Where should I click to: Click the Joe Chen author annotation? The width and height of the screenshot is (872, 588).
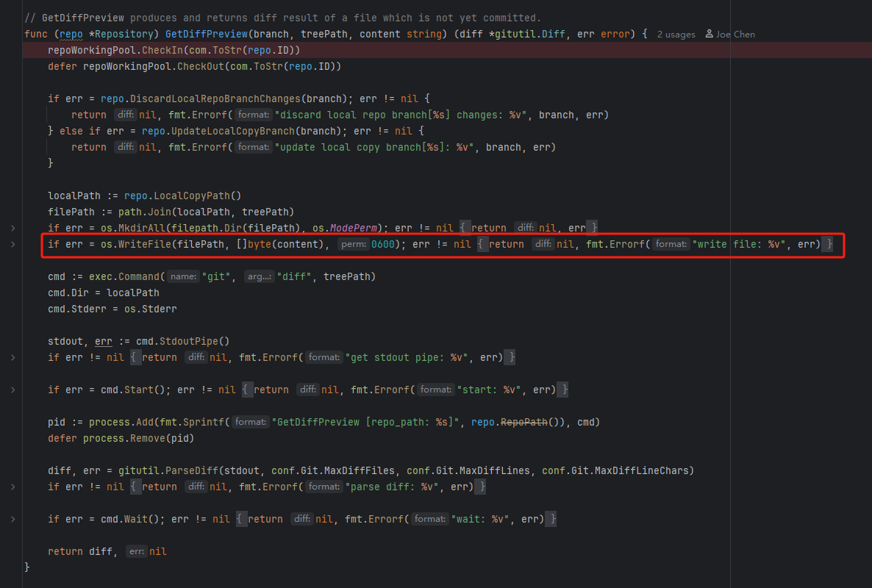(x=735, y=35)
